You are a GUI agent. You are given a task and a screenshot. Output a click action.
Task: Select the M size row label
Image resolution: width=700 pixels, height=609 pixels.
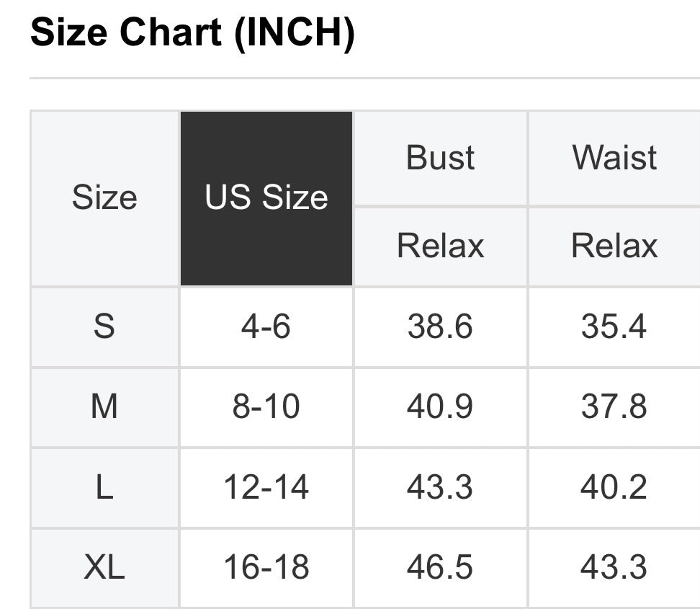point(104,407)
